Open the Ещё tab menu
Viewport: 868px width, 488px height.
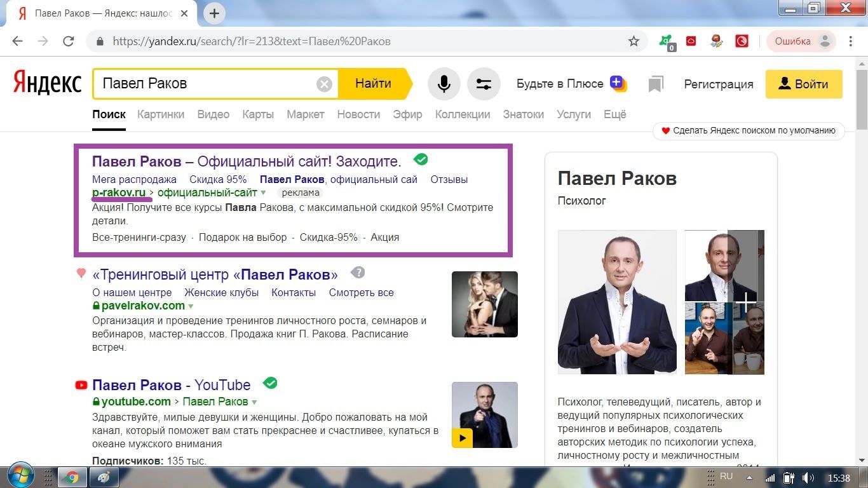(615, 114)
